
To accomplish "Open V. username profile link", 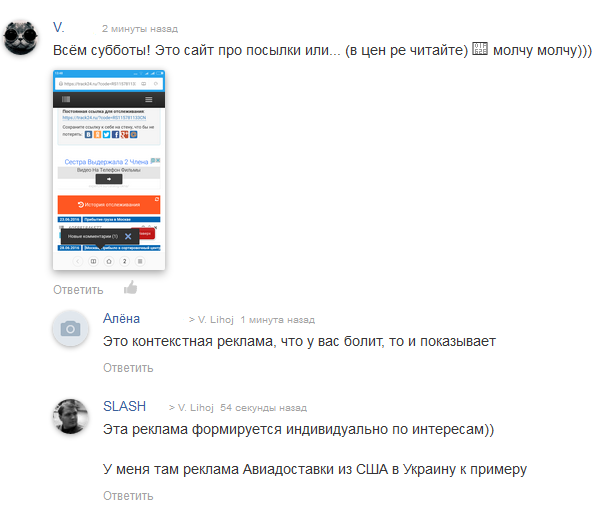I will pyautogui.click(x=58, y=28).
